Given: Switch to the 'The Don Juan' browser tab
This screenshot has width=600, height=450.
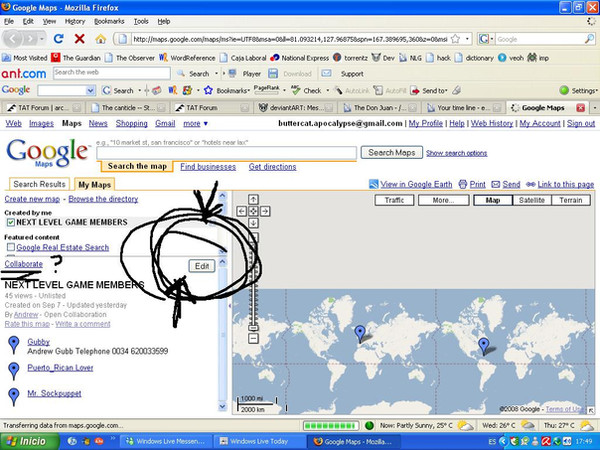Looking at the screenshot, I should pos(379,108).
